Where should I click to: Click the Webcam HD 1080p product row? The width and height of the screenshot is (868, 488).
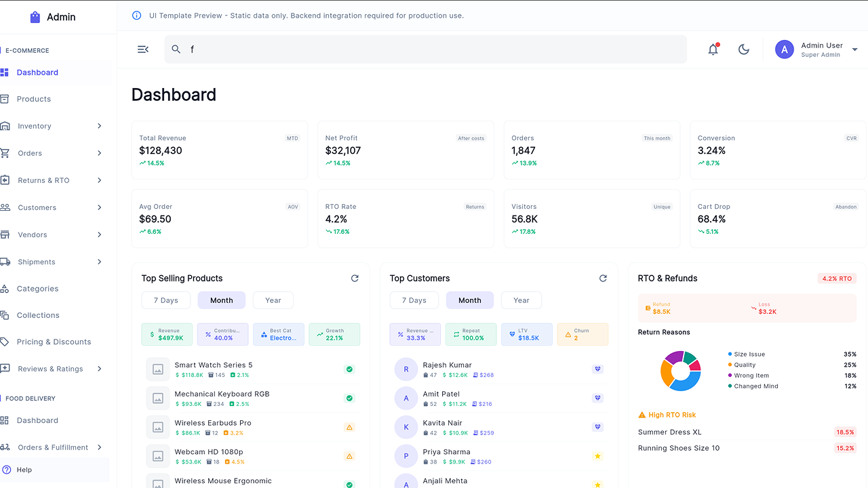click(x=251, y=456)
